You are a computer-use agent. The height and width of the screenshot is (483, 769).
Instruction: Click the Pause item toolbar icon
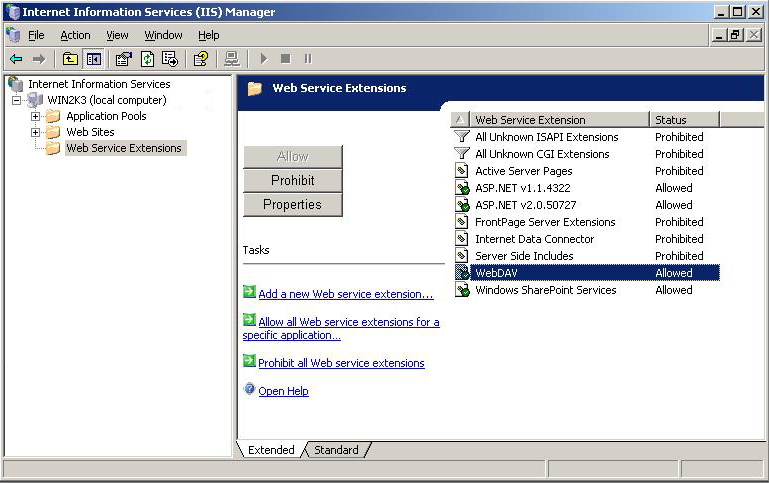308,59
